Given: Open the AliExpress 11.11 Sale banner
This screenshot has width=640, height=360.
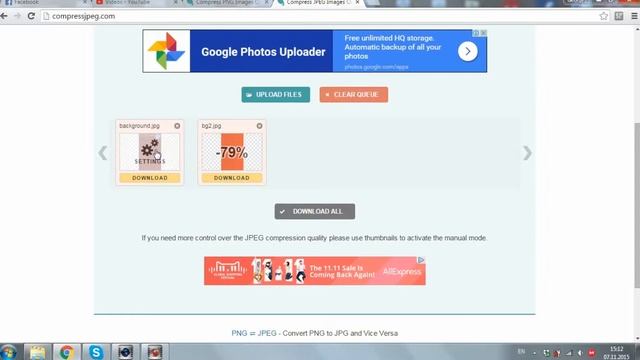Looking at the screenshot, I should pos(315,271).
